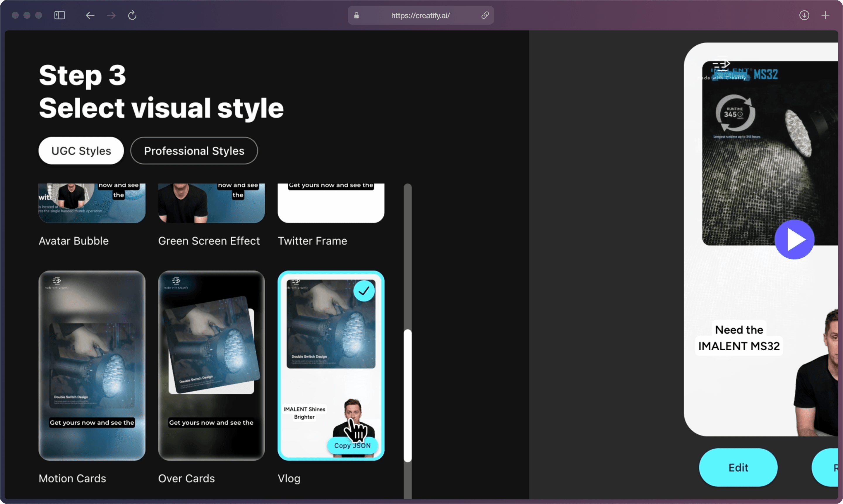The height and width of the screenshot is (504, 843).
Task: Select the Over Cards visual style
Action: tap(210, 365)
